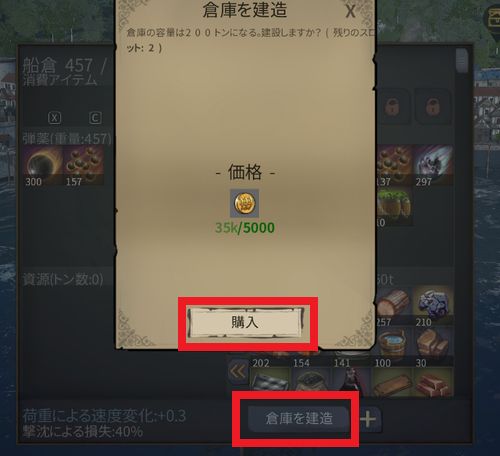Viewport: 500px width, 456px height.
Task: Click the inventory panel scrollbar
Action: [x=462, y=61]
